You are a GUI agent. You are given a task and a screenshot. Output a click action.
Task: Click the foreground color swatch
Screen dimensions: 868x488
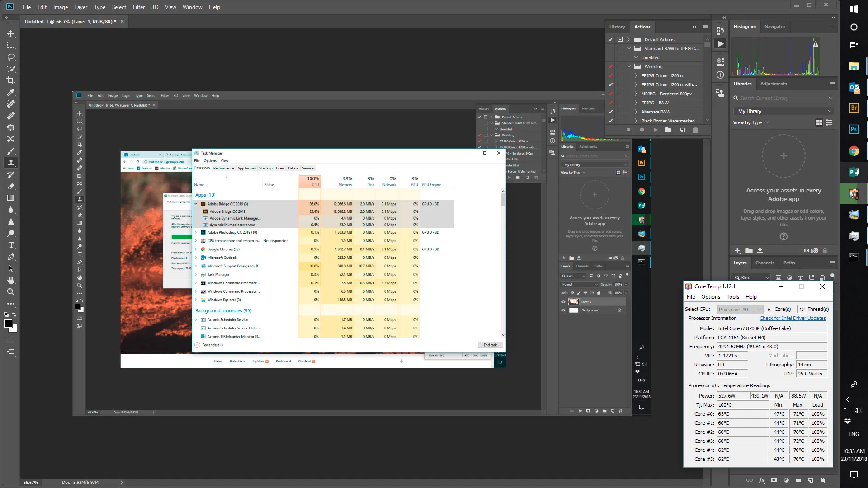tap(8, 324)
